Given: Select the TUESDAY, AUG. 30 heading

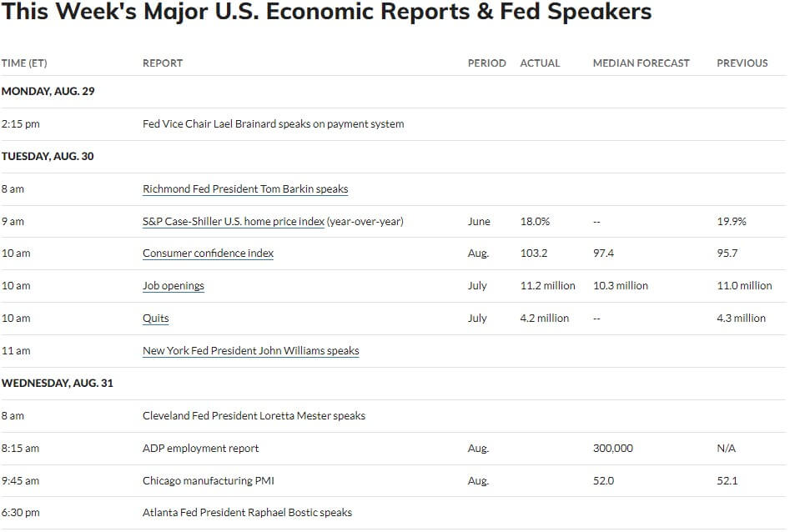Looking at the screenshot, I should pyautogui.click(x=48, y=156).
